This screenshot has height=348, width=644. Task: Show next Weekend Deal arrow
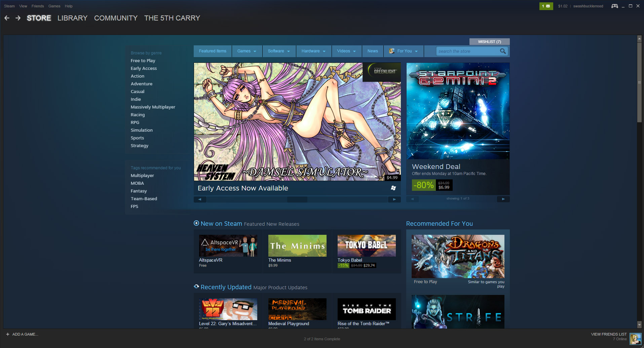pyautogui.click(x=503, y=199)
